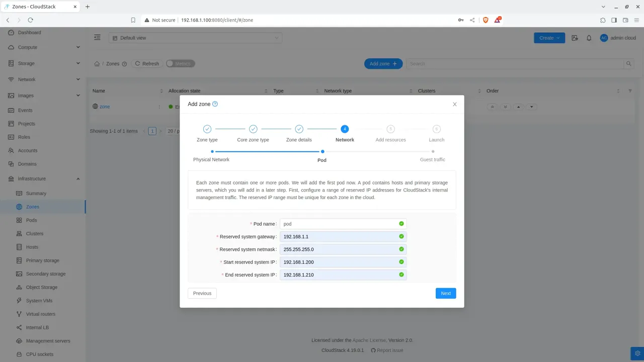This screenshot has width=644, height=362.
Task: Open the Create dropdown button
Action: coord(549,38)
